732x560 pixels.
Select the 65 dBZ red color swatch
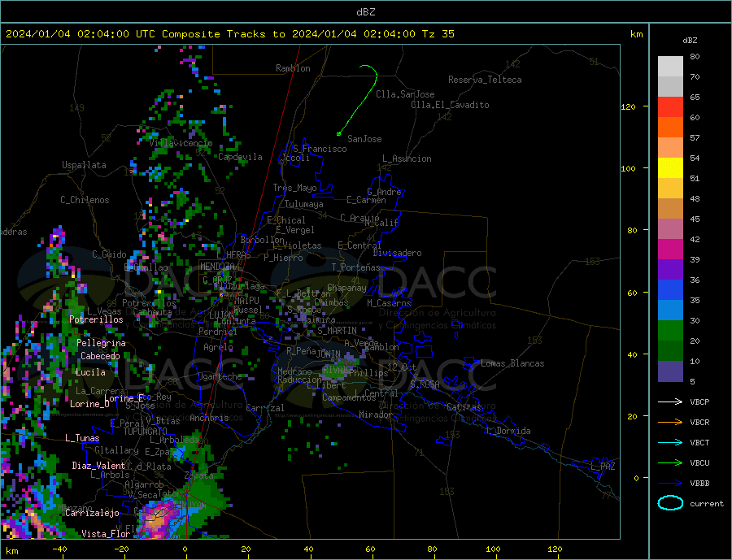(670, 106)
